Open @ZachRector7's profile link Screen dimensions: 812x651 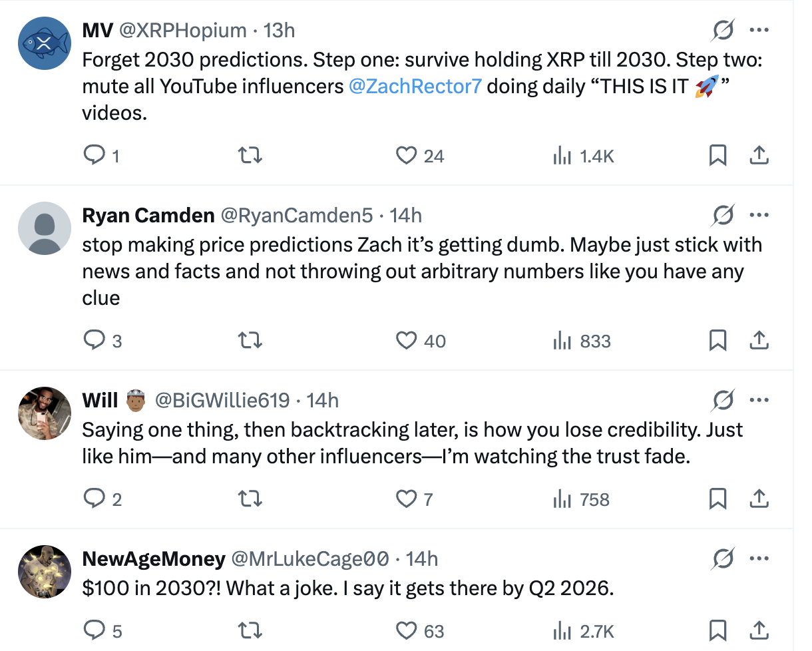(413, 86)
